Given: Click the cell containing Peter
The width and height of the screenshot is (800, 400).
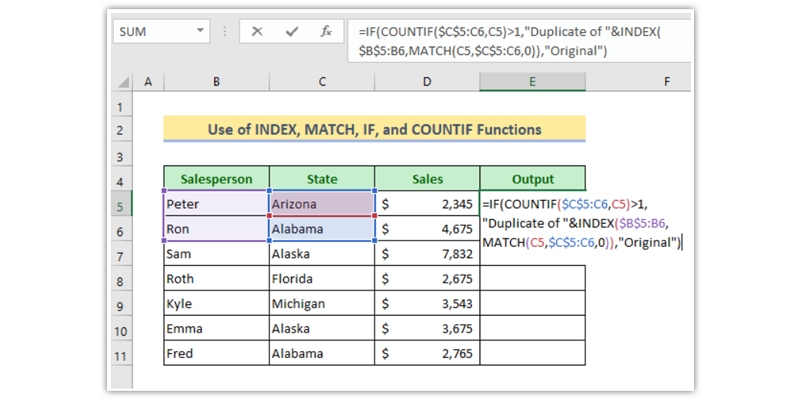Looking at the screenshot, I should 215,204.
